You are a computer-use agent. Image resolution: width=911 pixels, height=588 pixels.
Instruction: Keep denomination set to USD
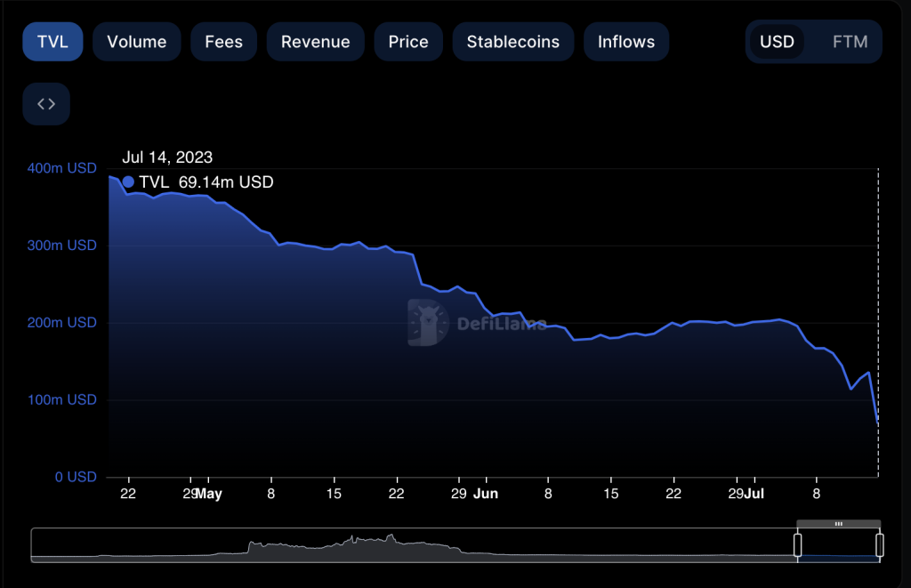[778, 41]
